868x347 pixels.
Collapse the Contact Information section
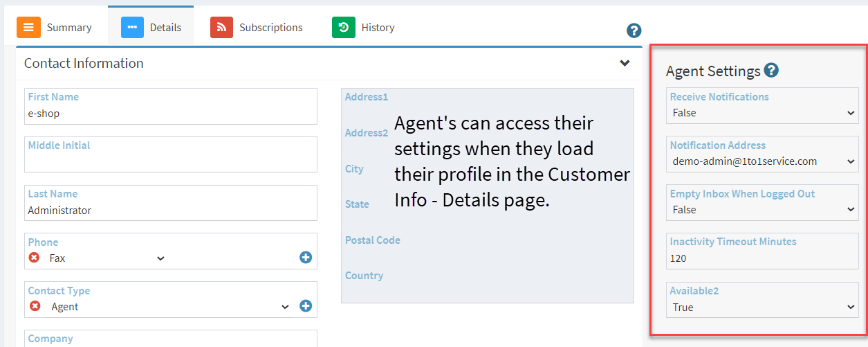[625, 63]
